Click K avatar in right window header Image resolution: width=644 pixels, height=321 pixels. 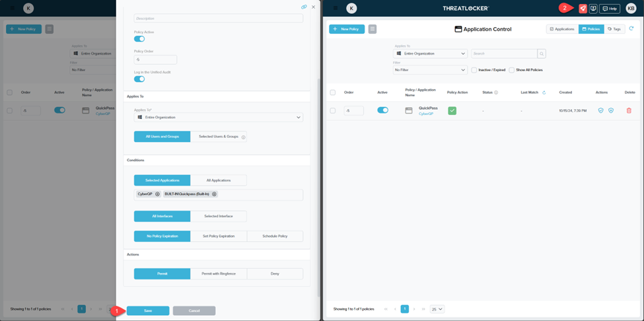pyautogui.click(x=351, y=8)
